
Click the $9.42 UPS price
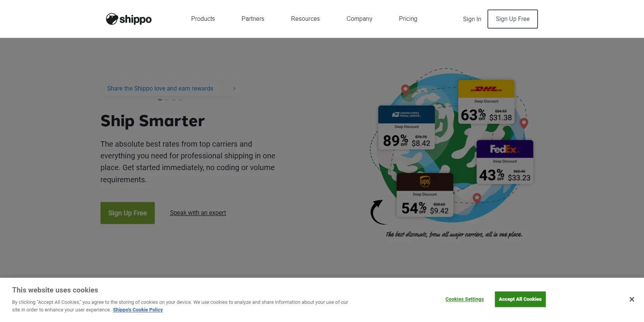pos(439,211)
